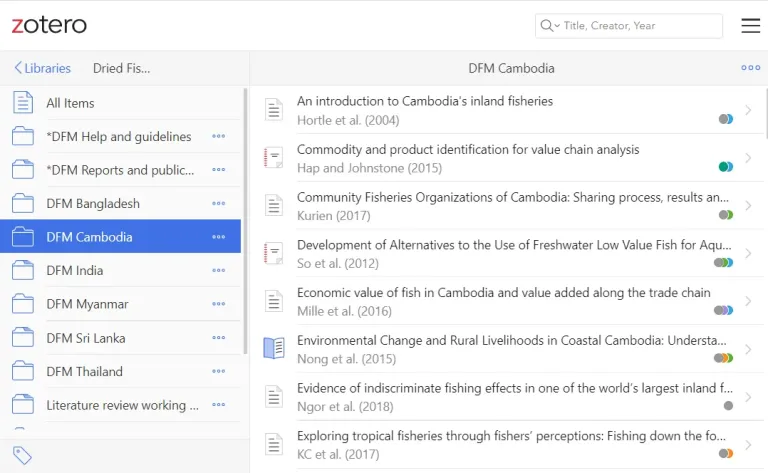Screen dimensions: 768x473
Task: Open the hamburger menu icon
Action: [750, 26]
